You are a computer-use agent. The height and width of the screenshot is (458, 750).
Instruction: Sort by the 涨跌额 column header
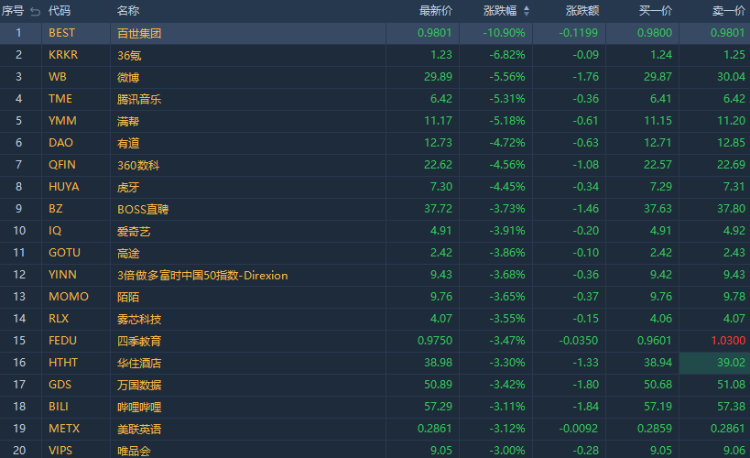(x=582, y=11)
